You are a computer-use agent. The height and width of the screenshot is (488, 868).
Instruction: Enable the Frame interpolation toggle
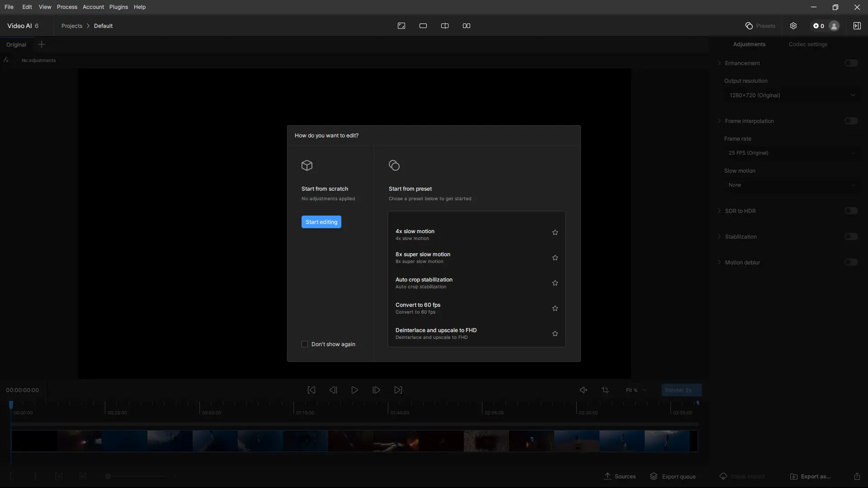tap(851, 121)
